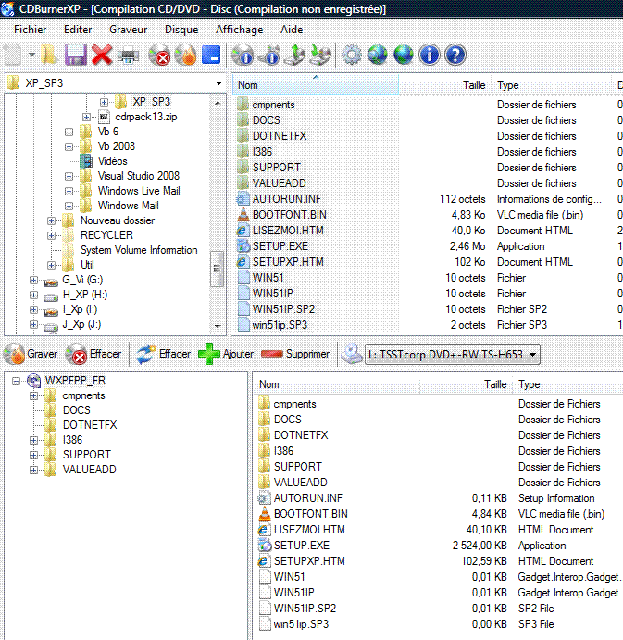
Task: Select DOCS folder in compilation file list
Action: pos(288,420)
